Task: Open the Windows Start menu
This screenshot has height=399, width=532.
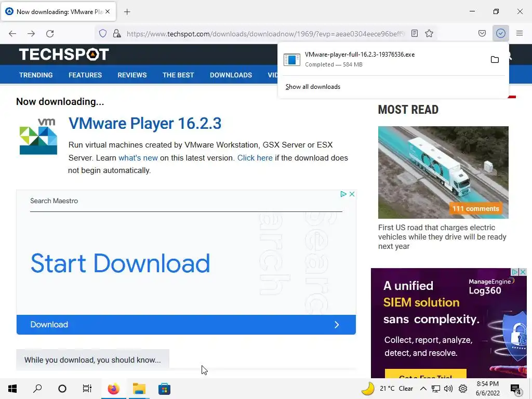Action: pos(12,389)
